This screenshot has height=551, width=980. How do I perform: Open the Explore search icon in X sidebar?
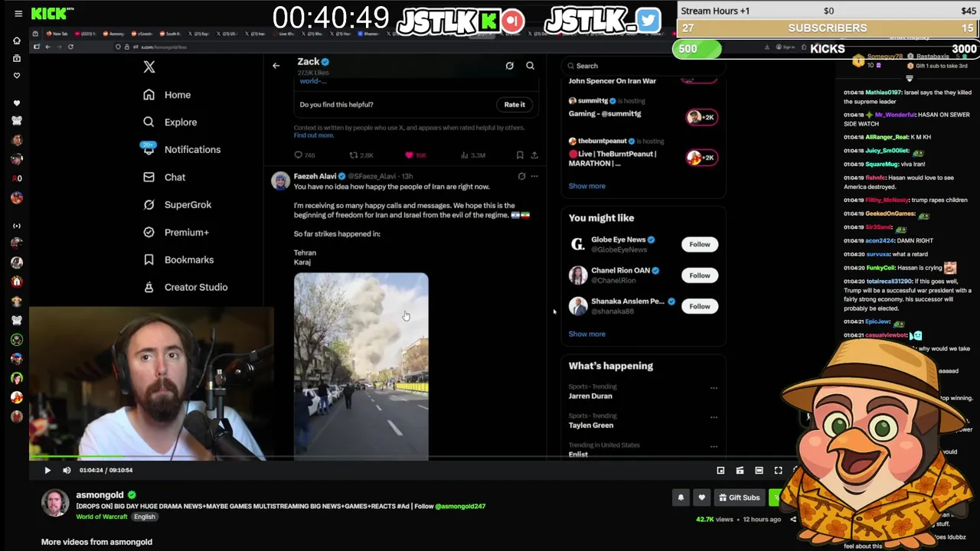pyautogui.click(x=149, y=122)
